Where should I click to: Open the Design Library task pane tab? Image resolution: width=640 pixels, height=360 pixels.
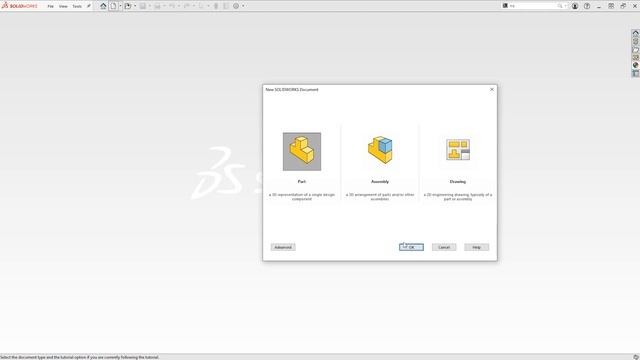coord(636,41)
